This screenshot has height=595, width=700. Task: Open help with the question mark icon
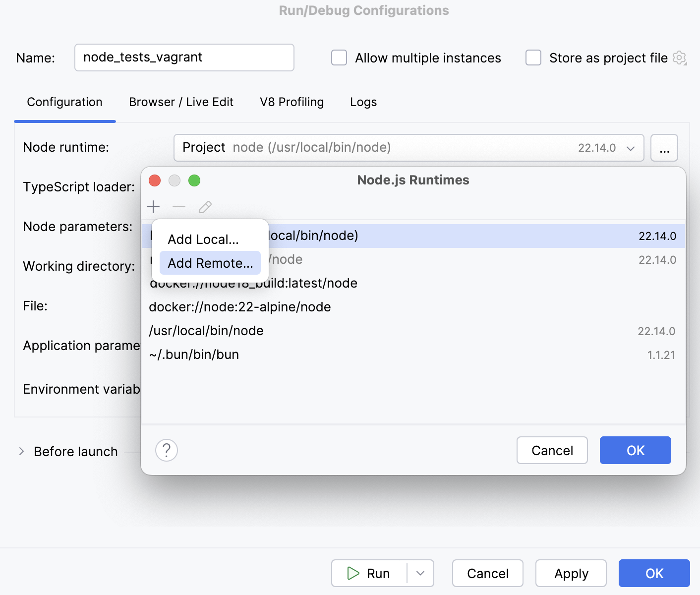pos(166,450)
